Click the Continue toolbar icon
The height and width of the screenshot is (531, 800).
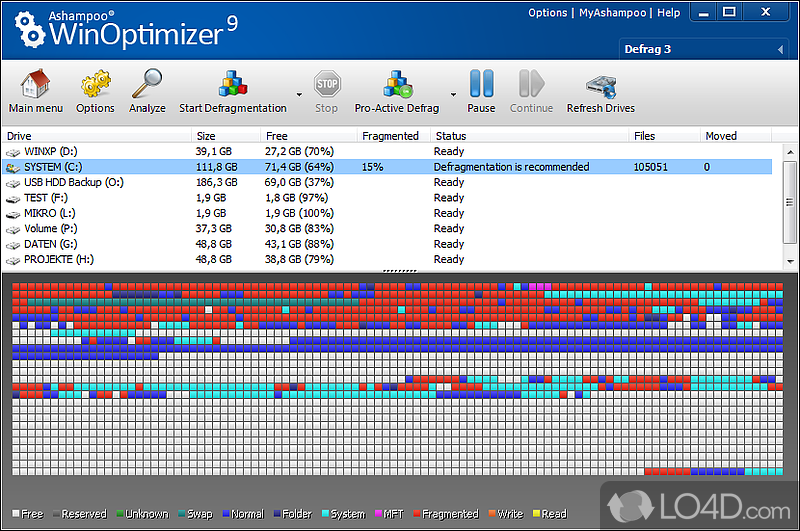click(x=531, y=83)
